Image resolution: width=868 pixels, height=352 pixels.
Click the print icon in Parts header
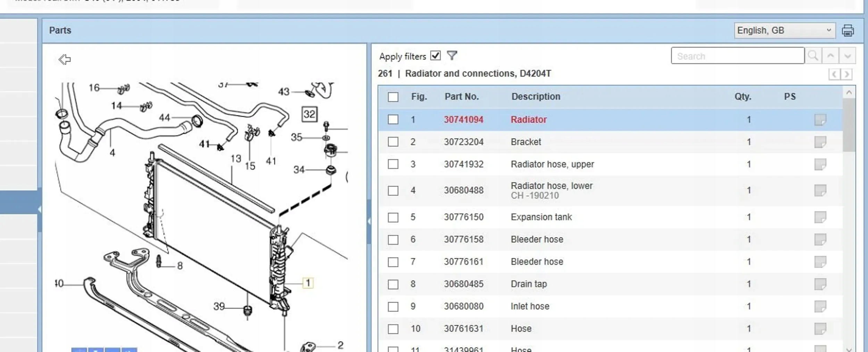click(x=848, y=31)
